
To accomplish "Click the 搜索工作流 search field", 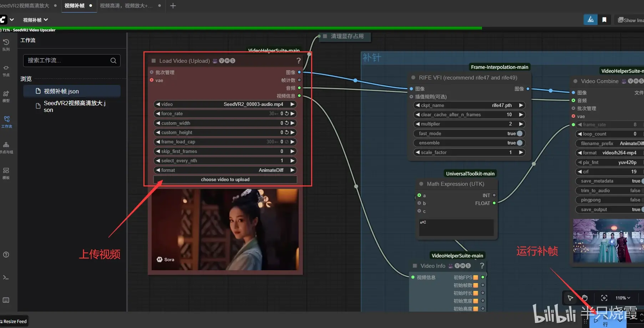I will click(x=72, y=61).
